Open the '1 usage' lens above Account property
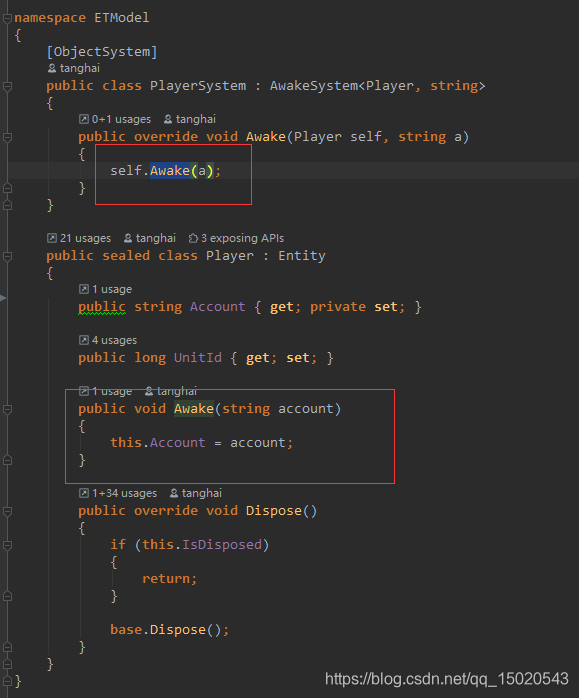Viewport: 579px width, 698px height. (x=105, y=289)
